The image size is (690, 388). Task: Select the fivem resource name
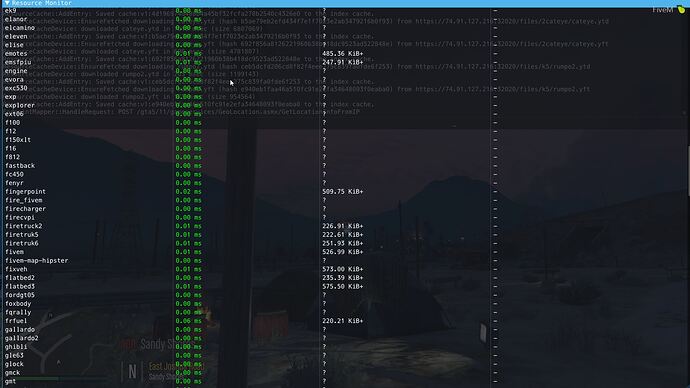[x=14, y=252]
